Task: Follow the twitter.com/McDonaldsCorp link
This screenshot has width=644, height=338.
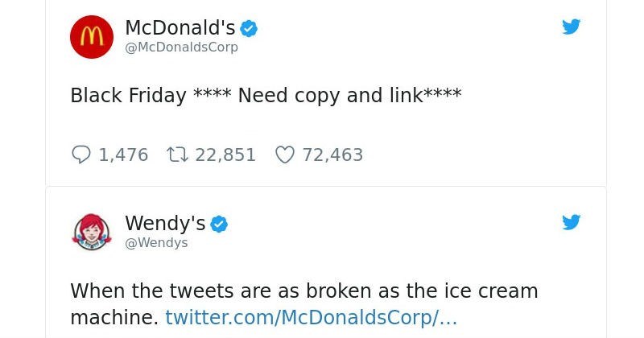Action: 312,317
